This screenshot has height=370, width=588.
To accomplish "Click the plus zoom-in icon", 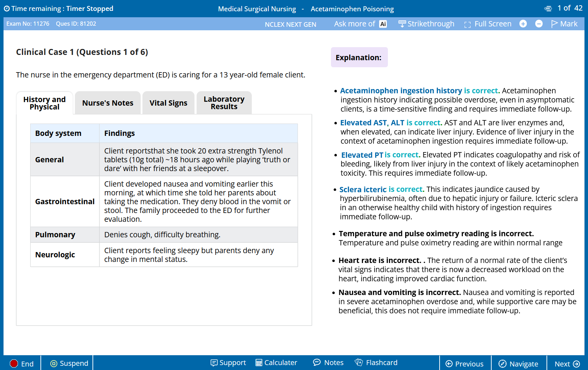I will pyautogui.click(x=523, y=24).
